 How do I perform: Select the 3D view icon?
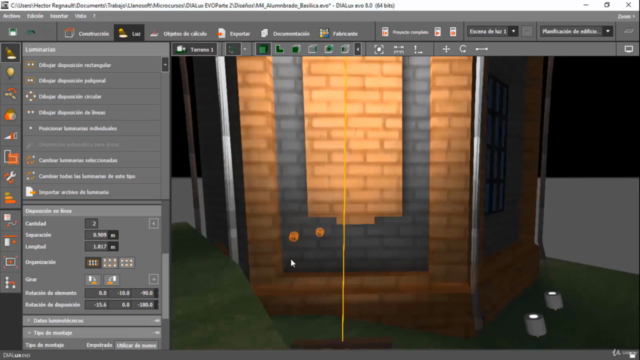263,49
